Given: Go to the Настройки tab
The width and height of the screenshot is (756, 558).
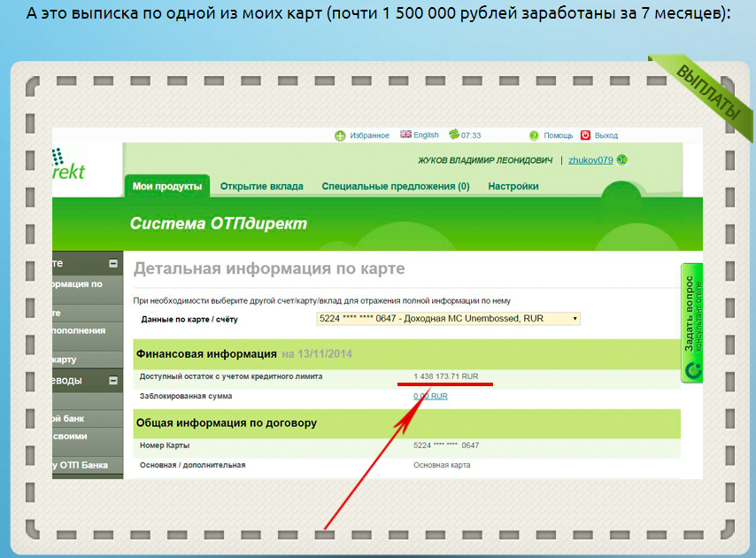Looking at the screenshot, I should click(x=513, y=186).
